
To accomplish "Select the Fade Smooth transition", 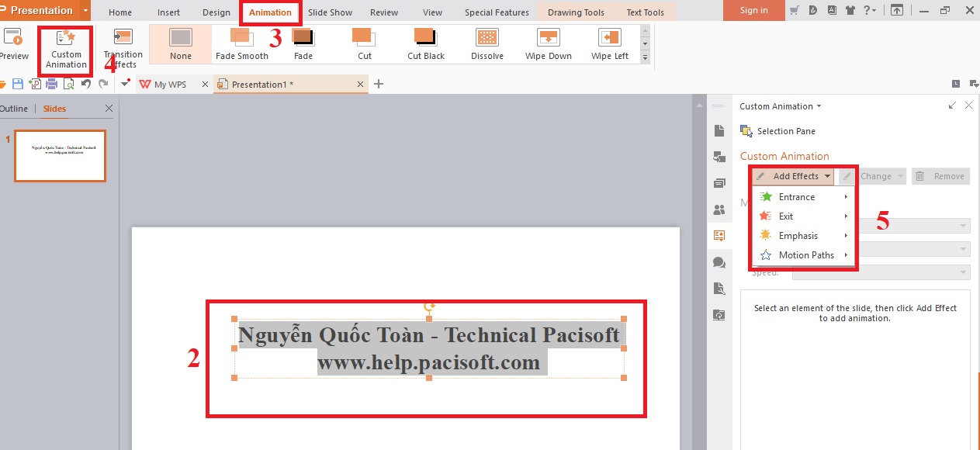I will 241,43.
